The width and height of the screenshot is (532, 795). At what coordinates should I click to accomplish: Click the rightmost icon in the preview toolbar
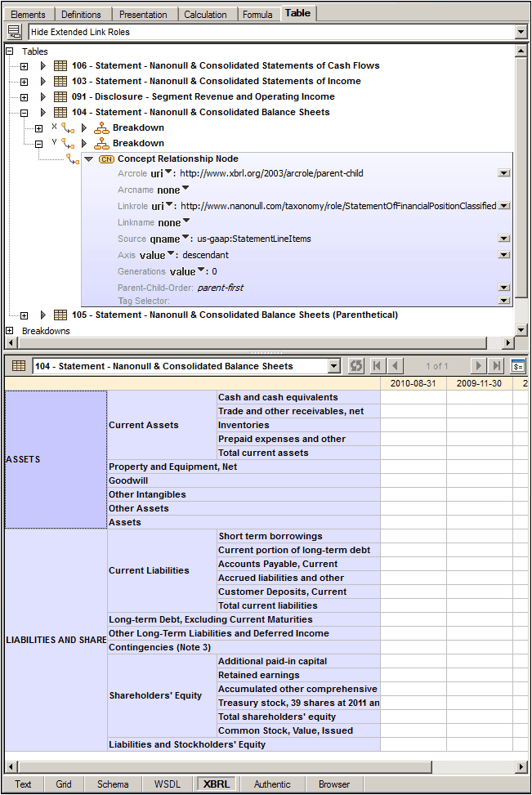point(518,366)
